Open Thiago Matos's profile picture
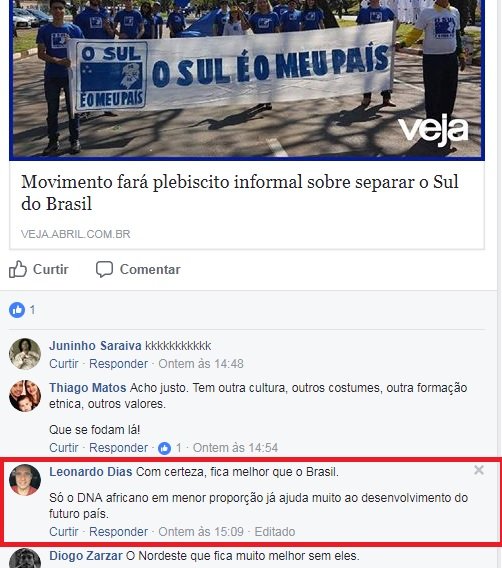Viewport: 502px width, 568px height. coord(25,396)
